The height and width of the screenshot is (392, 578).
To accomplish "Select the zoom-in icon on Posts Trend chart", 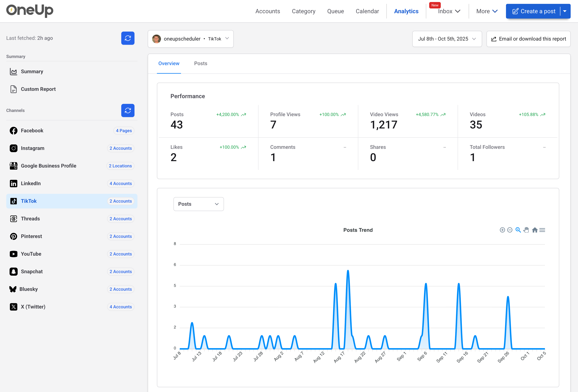I will 502,230.
